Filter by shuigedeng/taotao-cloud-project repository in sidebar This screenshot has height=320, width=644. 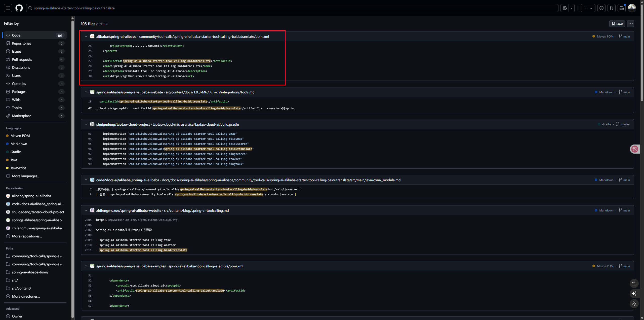pos(35,212)
